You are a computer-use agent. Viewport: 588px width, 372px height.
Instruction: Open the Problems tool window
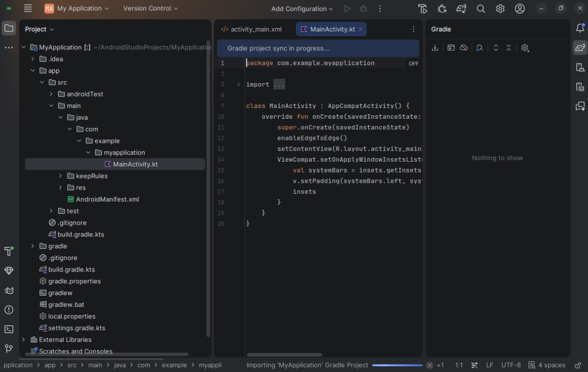pos(9,310)
